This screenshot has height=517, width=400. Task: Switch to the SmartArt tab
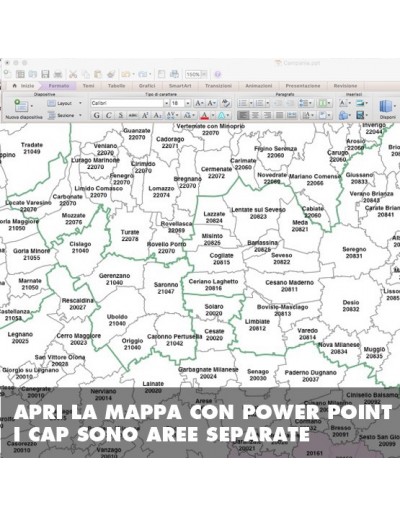[x=180, y=86]
